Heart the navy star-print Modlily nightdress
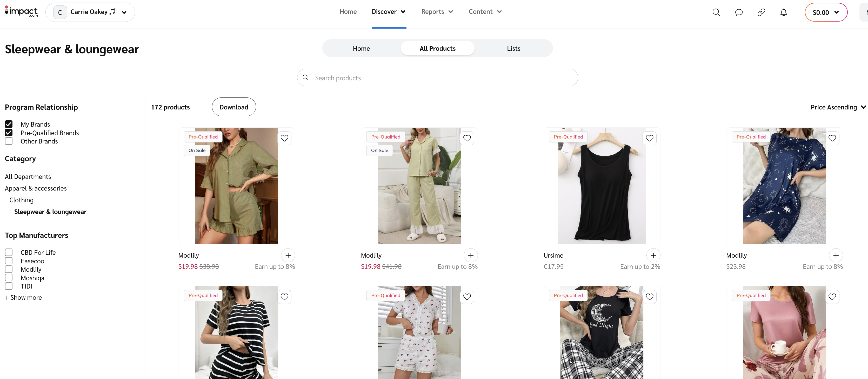This screenshot has height=379, width=868. point(832,138)
